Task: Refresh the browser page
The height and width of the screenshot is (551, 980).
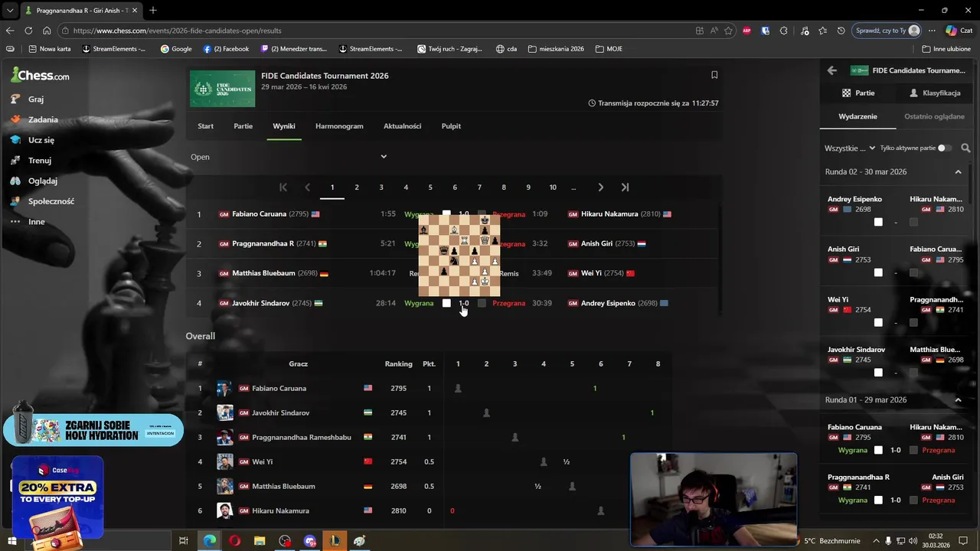Action: point(28,31)
